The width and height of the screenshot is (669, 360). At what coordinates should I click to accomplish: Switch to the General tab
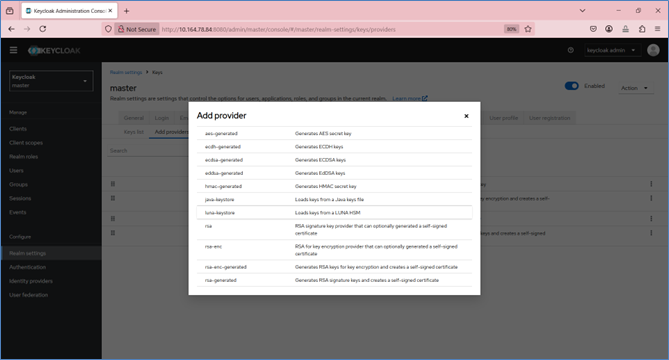tap(134, 118)
